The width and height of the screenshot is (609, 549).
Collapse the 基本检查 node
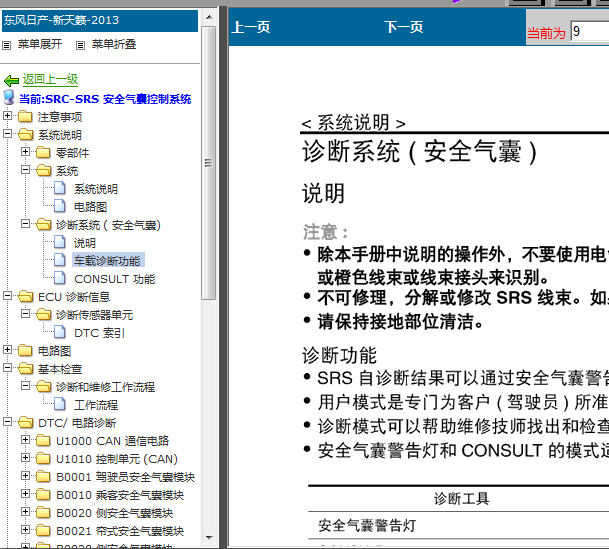[x=7, y=367]
